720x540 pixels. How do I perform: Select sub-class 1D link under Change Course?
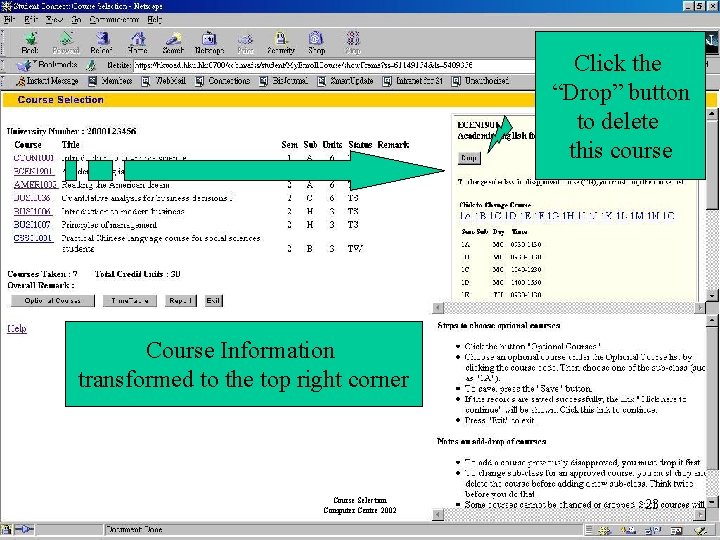pyautogui.click(x=511, y=216)
